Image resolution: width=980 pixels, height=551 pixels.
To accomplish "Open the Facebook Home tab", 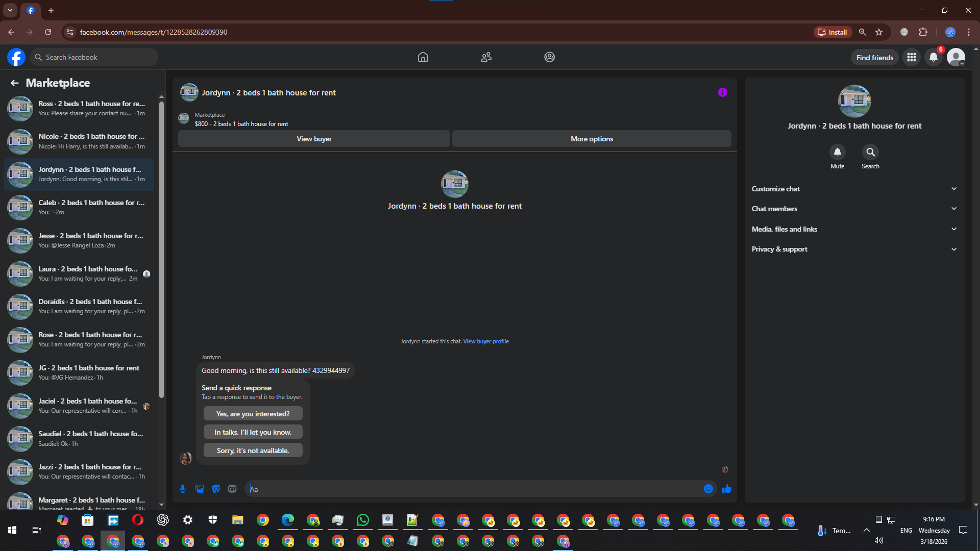I will pyautogui.click(x=423, y=57).
